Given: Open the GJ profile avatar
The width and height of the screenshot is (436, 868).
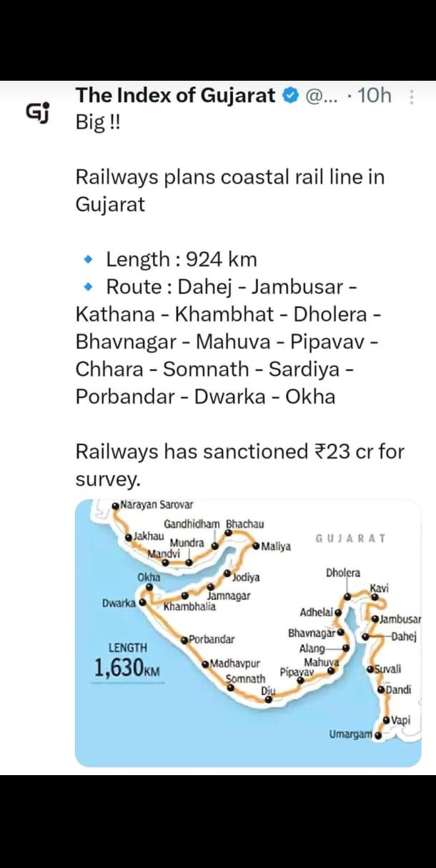Looking at the screenshot, I should click(37, 112).
